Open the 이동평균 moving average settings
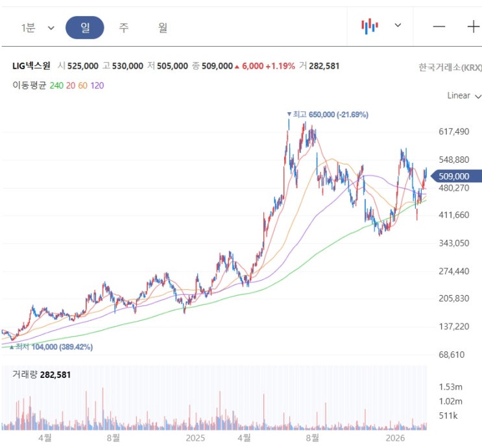Image resolution: width=482 pixels, height=448 pixels. 29,86
